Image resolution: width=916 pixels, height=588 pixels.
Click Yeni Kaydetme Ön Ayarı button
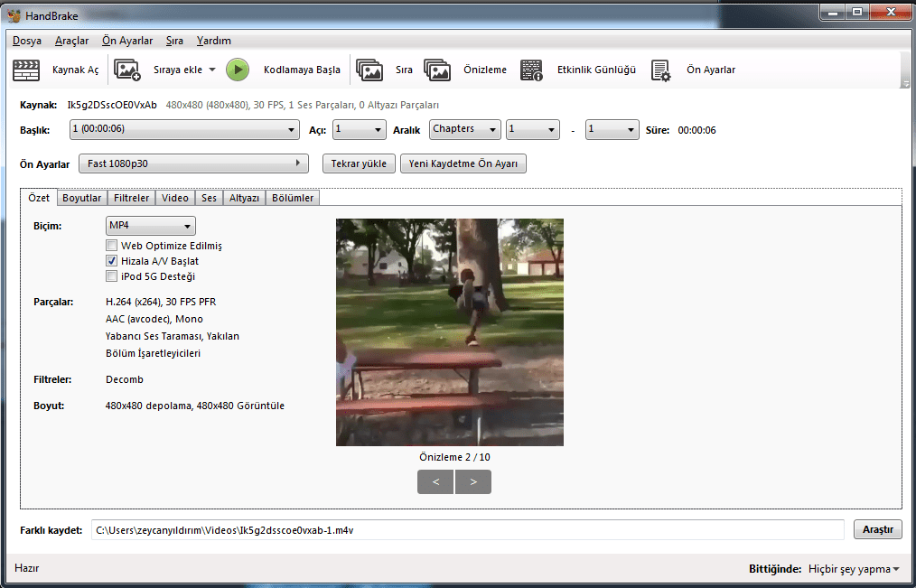click(463, 163)
